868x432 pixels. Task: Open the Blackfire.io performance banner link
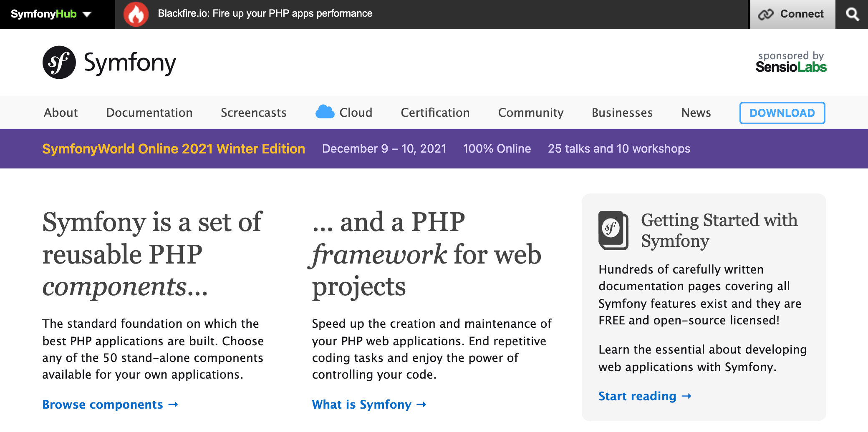tap(265, 13)
